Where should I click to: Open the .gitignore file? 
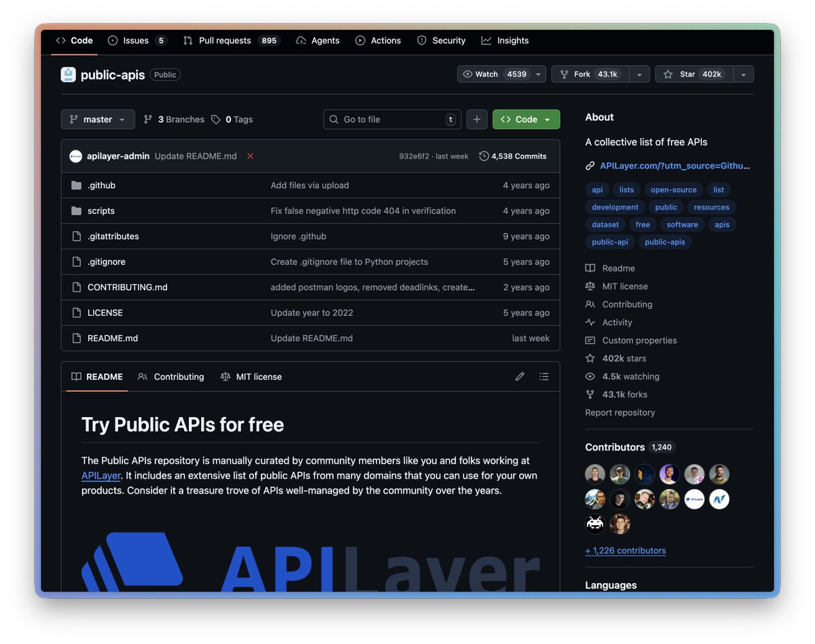(x=107, y=262)
